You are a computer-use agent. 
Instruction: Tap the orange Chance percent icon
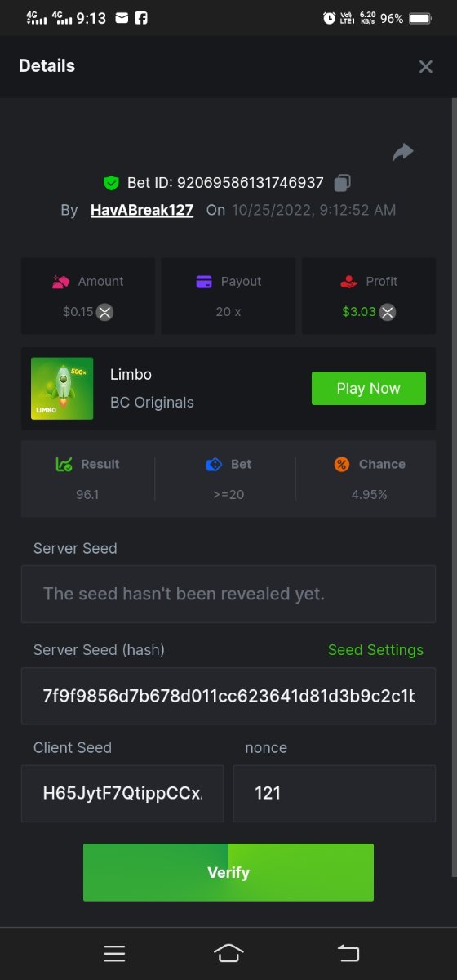pos(342,464)
